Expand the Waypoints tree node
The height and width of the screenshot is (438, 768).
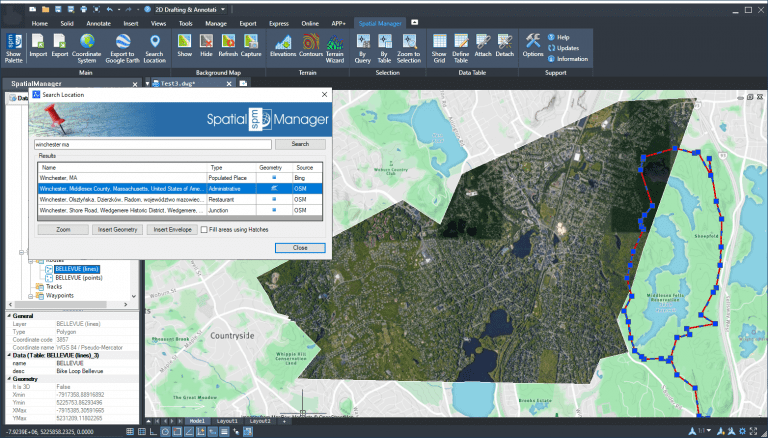[x=30, y=296]
